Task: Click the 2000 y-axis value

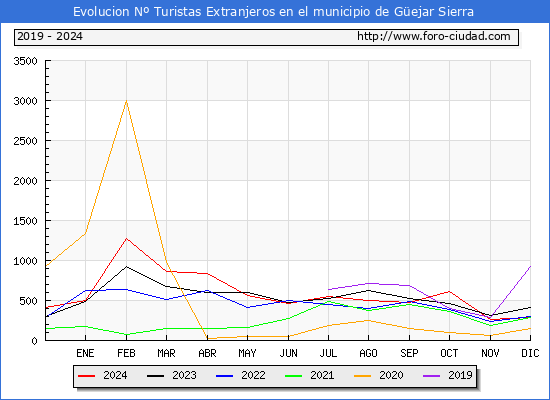Action: point(25,181)
